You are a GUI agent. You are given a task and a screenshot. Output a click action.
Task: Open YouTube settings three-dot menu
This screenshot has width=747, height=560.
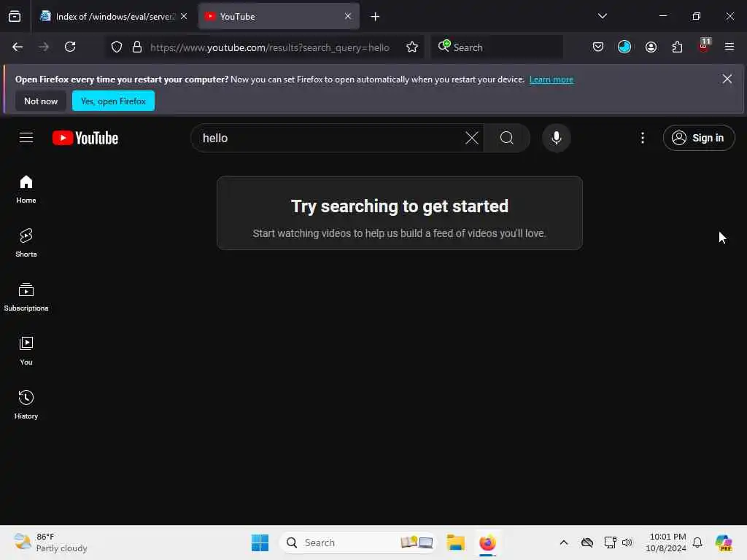(x=643, y=138)
